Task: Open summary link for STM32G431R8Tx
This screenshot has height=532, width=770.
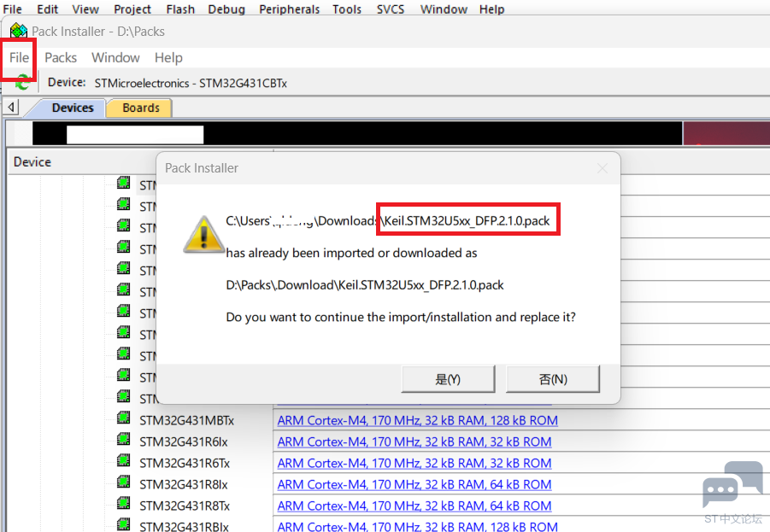Action: 414,506
